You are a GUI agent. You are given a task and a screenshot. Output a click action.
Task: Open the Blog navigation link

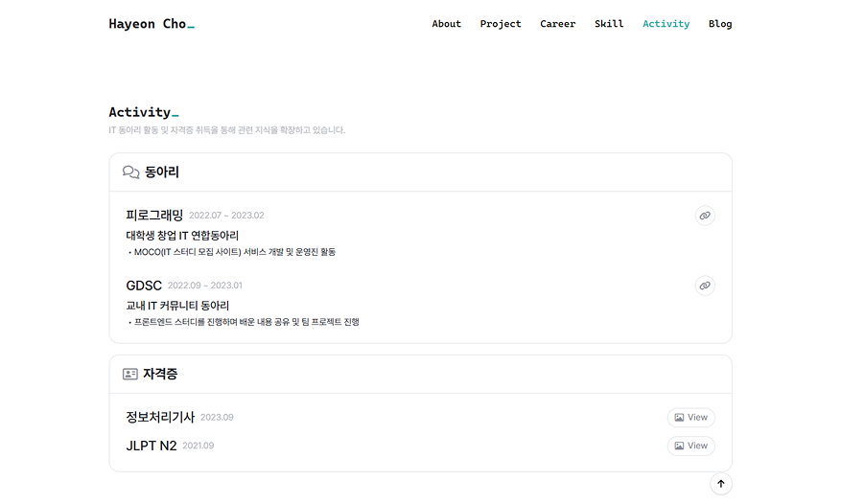(720, 24)
